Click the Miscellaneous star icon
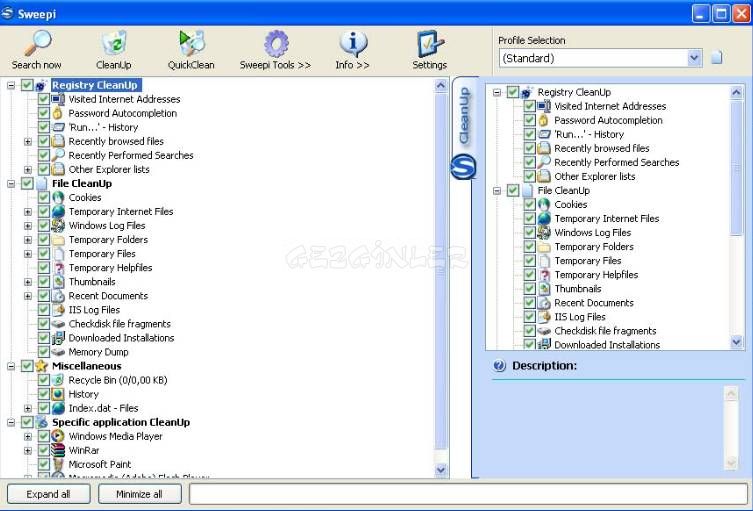Screen dimensions: 753x511 click(41, 366)
